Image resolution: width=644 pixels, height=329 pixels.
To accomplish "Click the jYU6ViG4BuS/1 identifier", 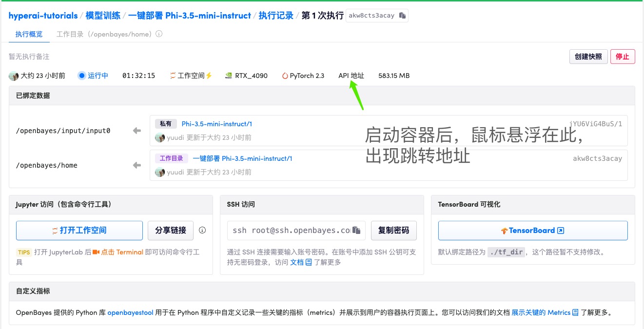I will tap(596, 124).
